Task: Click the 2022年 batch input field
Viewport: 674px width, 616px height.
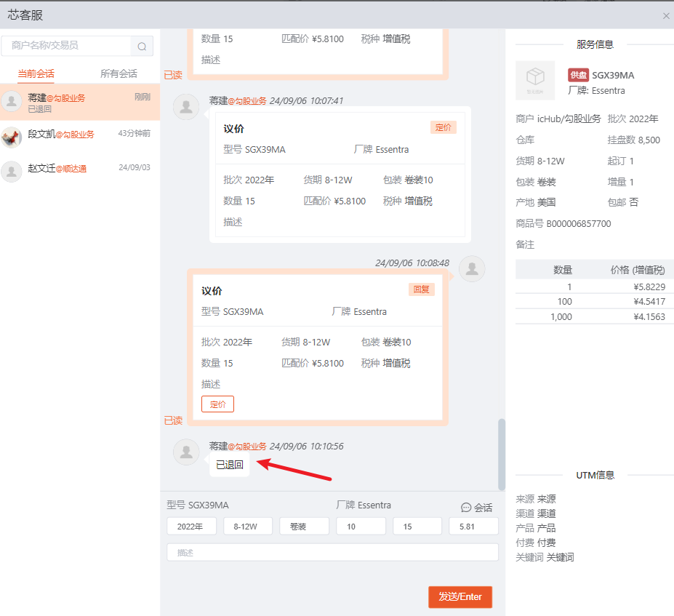Action: [x=190, y=527]
